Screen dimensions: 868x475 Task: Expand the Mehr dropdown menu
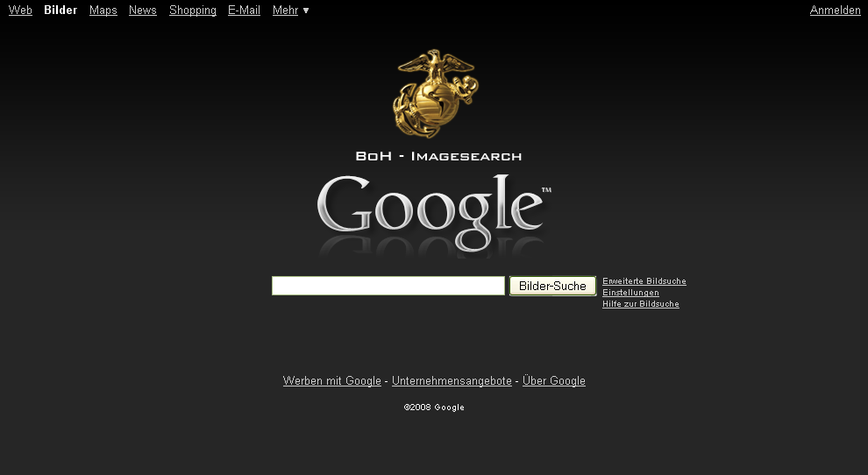pyautogui.click(x=290, y=10)
